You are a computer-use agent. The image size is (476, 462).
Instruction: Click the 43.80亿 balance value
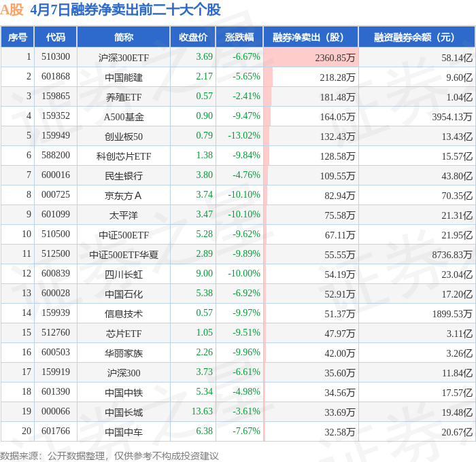(x=457, y=176)
